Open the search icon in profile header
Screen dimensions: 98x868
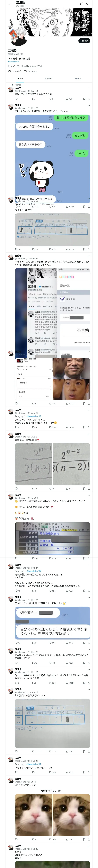coord(88,4)
